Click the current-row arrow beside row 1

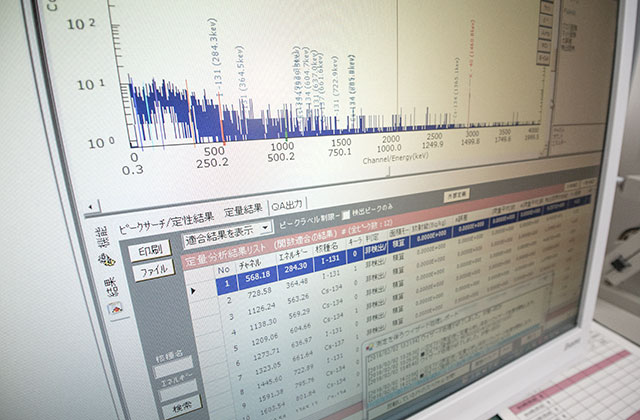pos(192,290)
